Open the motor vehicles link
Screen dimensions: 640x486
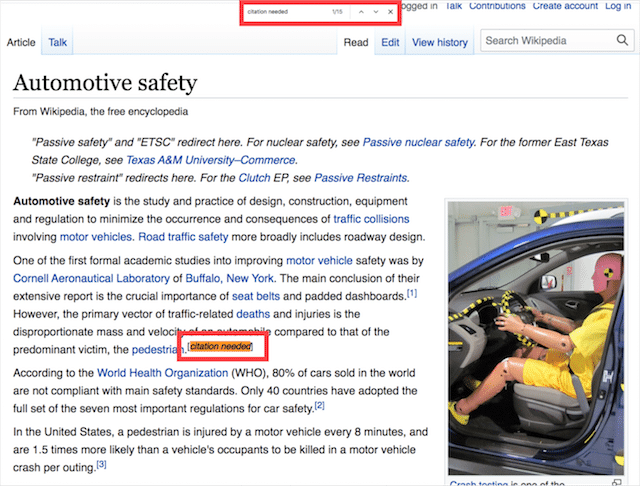(96, 237)
